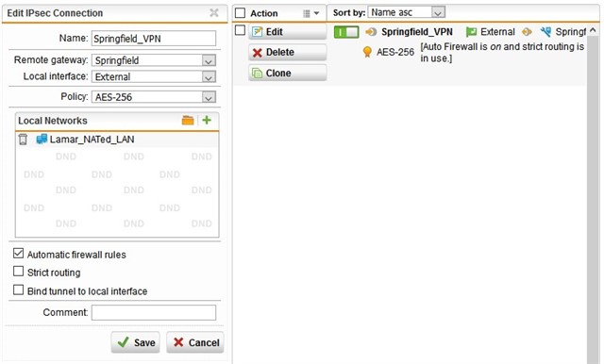Click the Local Networks header label
This screenshot has width=604, height=364.
pos(53,121)
